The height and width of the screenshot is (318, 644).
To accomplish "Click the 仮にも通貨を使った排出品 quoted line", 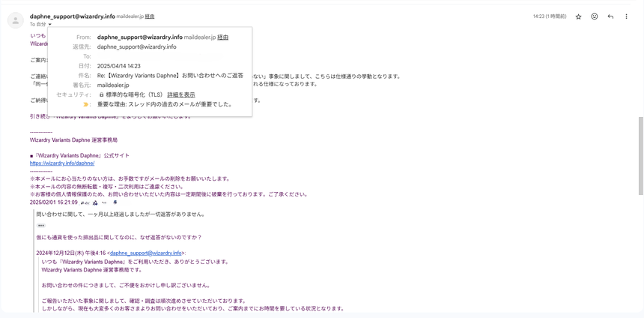I will pyautogui.click(x=119, y=237).
